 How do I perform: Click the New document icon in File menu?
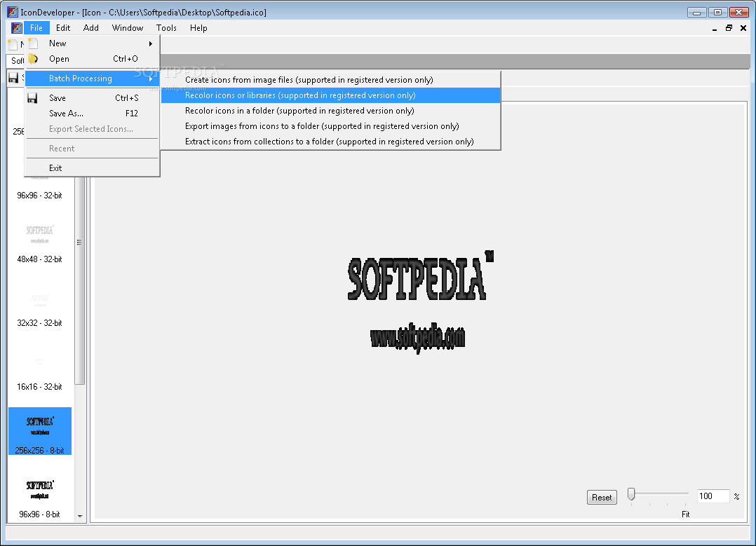(x=33, y=43)
